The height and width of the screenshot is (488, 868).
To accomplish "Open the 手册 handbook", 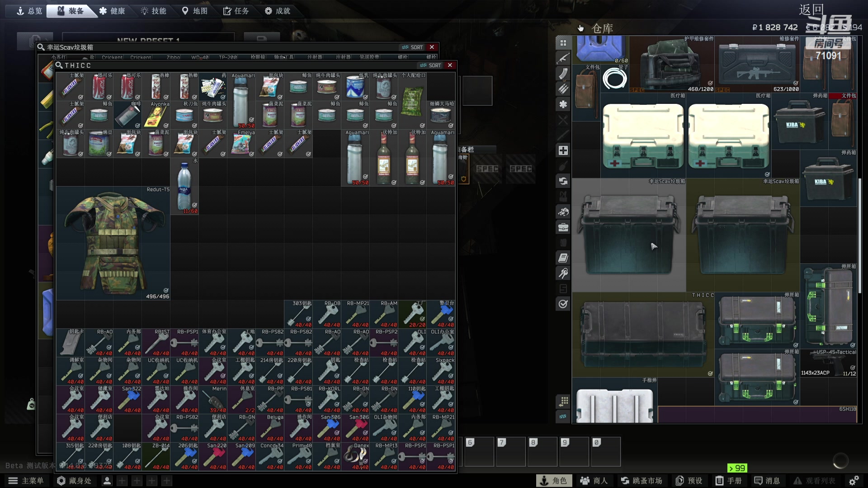I will pos(729,481).
